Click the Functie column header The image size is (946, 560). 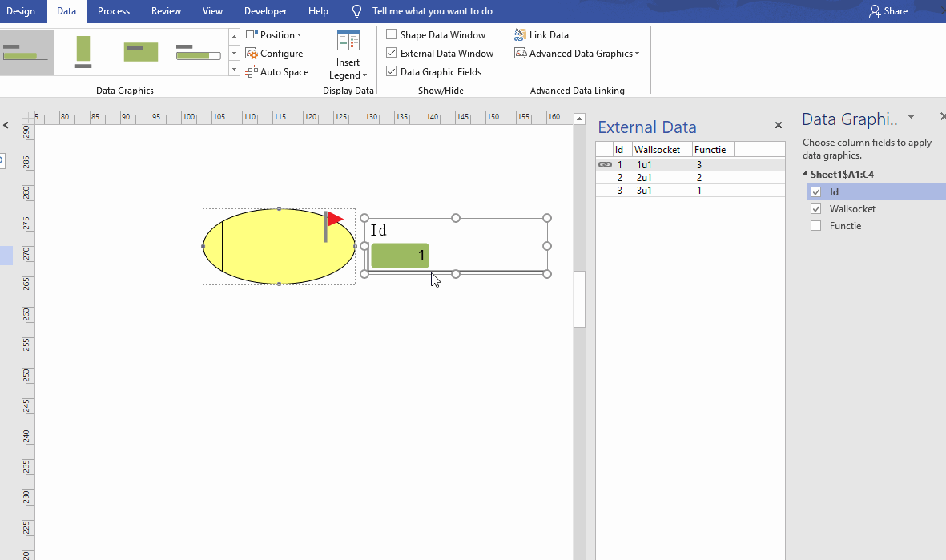(x=713, y=150)
